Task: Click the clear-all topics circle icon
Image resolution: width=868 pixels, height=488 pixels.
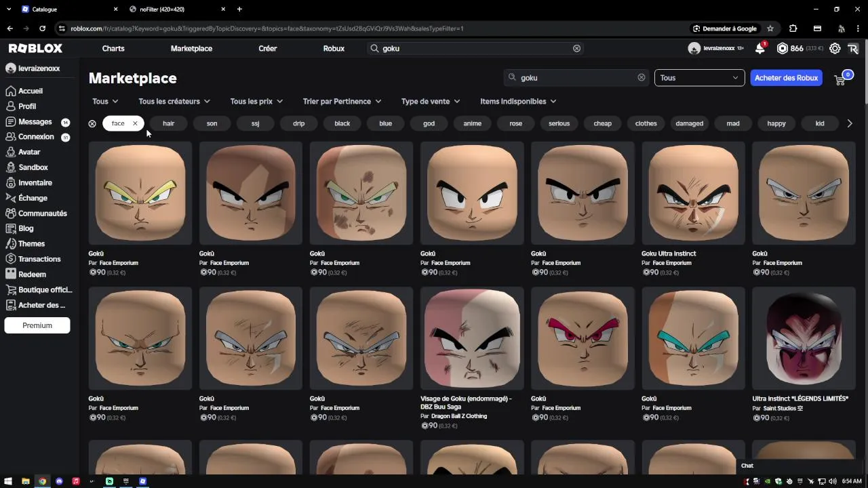Action: 92,123
